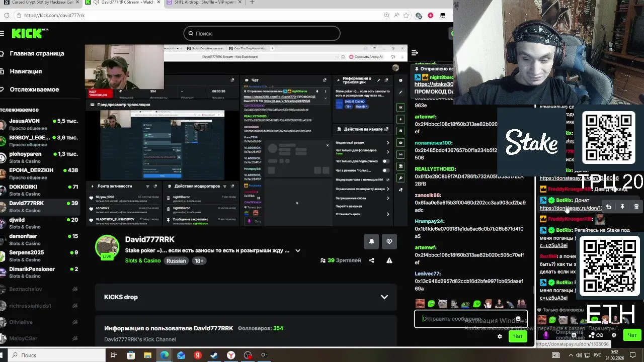Click the share stream icon
This screenshot has width=644, height=362.
[x=372, y=260]
